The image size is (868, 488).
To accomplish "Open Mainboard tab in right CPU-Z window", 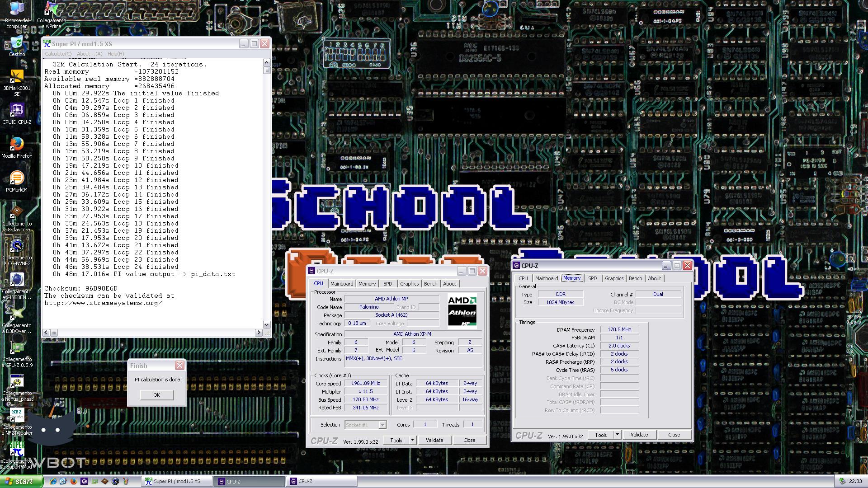I will 547,278.
